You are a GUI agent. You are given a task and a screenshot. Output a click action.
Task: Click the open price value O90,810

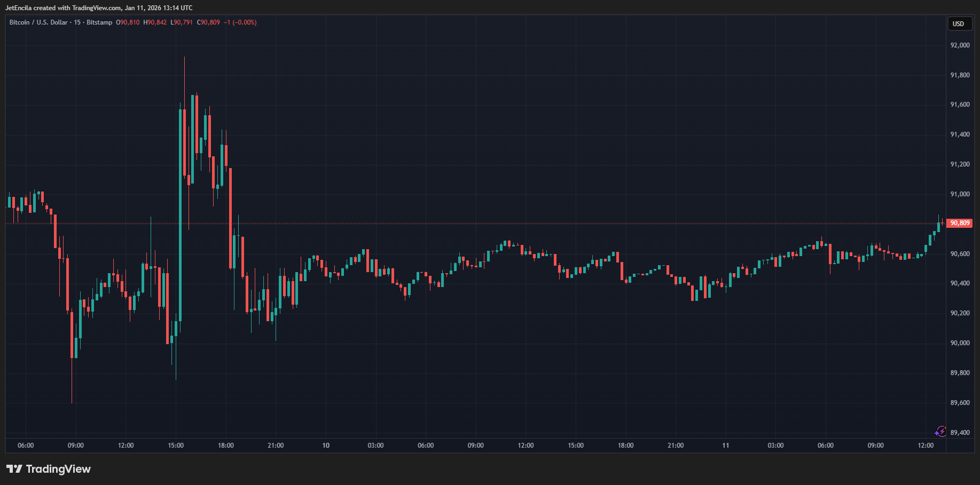coord(128,22)
